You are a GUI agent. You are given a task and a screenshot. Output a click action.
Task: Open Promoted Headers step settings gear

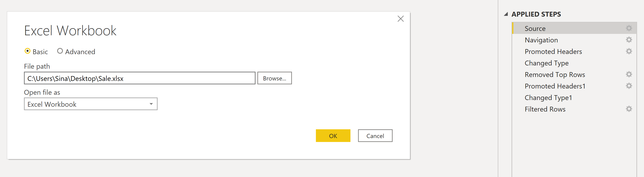(629, 51)
